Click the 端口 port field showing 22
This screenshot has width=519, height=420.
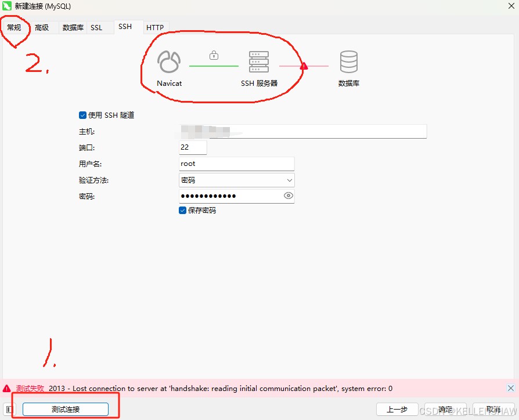click(193, 147)
